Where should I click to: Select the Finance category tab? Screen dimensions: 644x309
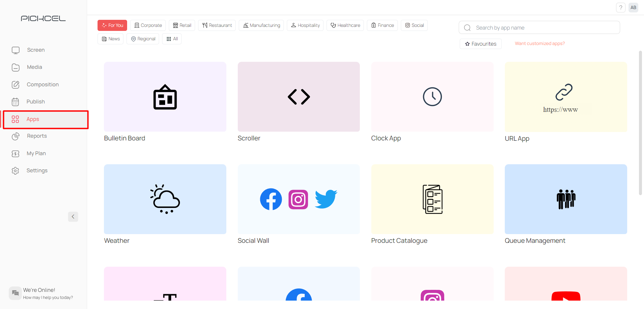pyautogui.click(x=382, y=25)
